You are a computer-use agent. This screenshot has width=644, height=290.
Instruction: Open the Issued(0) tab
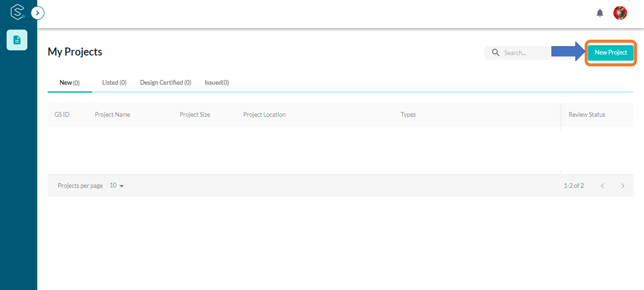coord(217,82)
